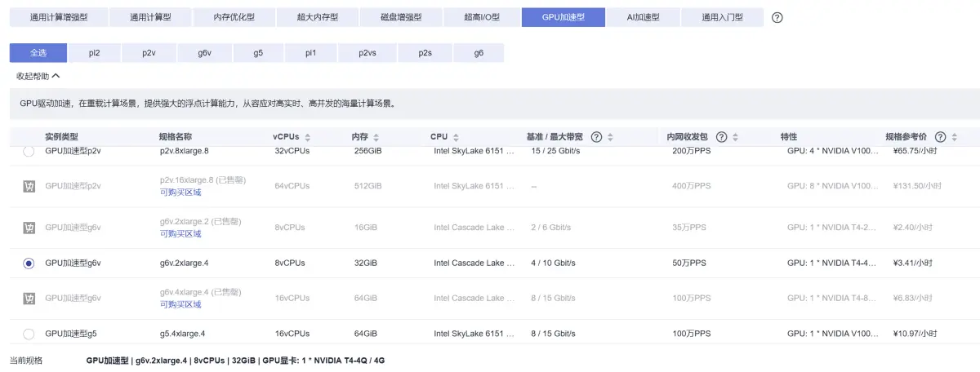Open the 内存优化型 tab
This screenshot has height=372, width=980.
tap(233, 18)
